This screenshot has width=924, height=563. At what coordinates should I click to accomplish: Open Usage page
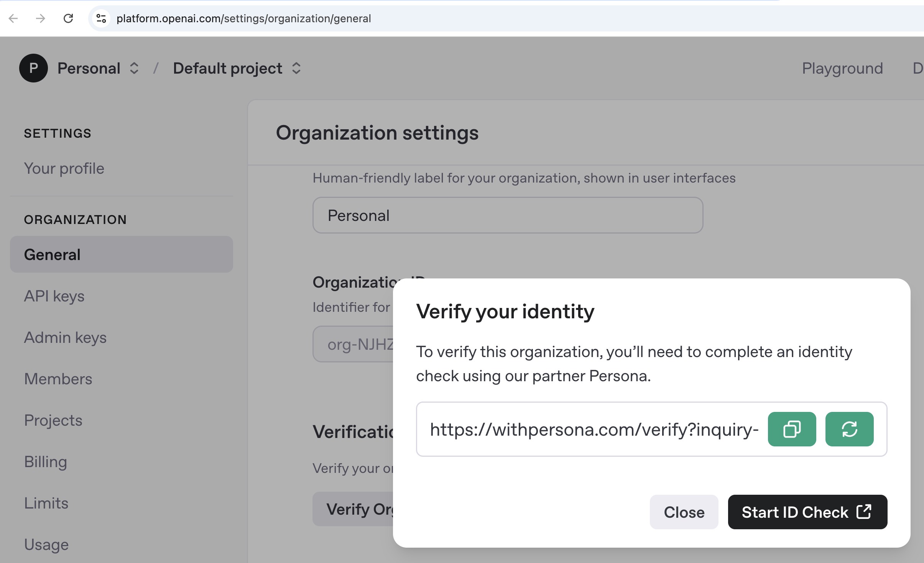coord(46,545)
